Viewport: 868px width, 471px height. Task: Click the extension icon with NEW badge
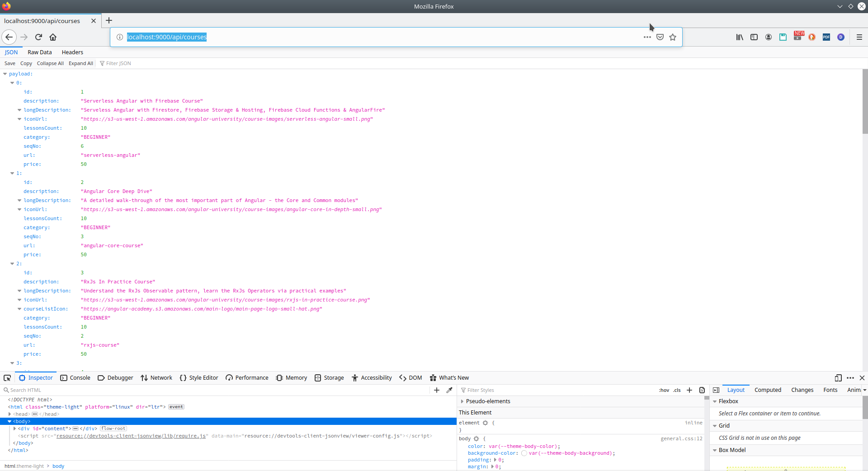[798, 36]
